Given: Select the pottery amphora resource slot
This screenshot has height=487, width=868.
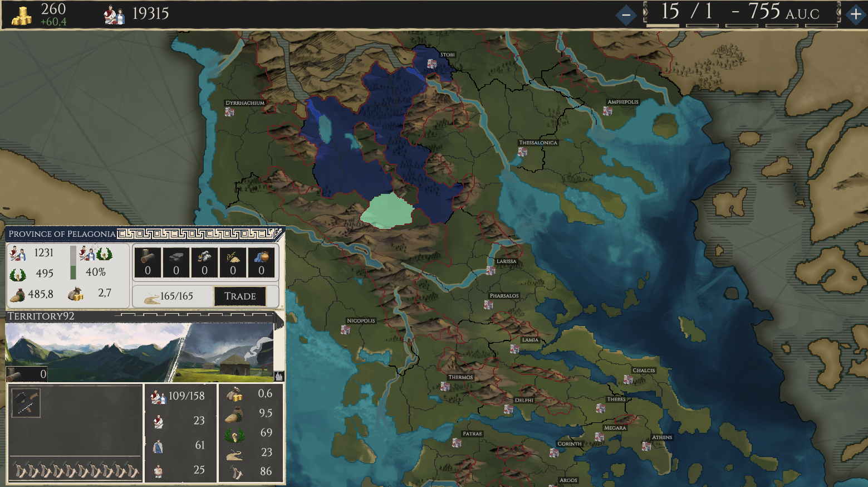Looking at the screenshot, I should click(261, 262).
